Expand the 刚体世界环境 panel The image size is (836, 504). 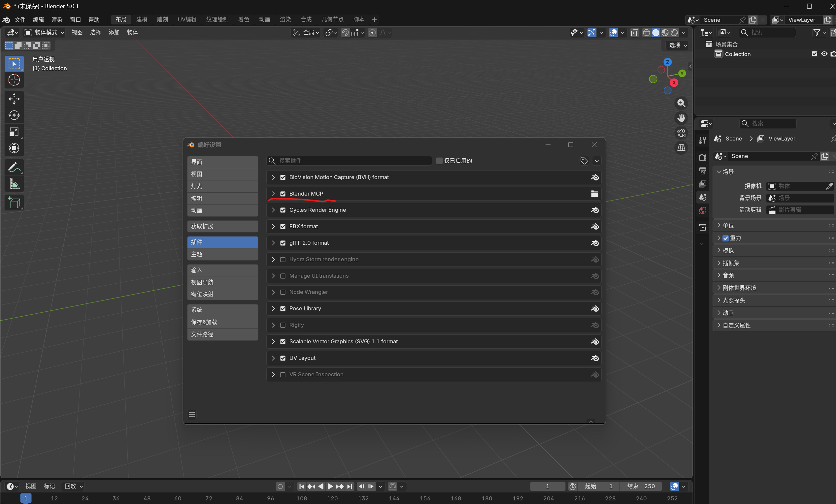click(x=774, y=288)
